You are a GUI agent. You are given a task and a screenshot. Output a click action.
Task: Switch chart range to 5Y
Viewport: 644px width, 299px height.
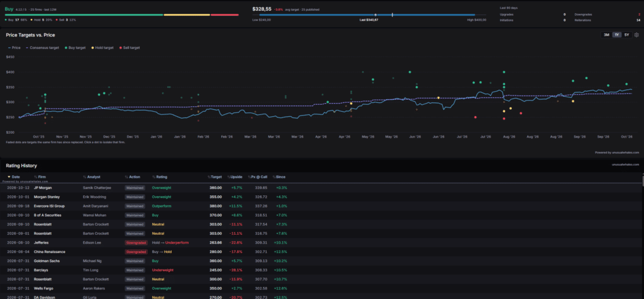click(x=626, y=35)
